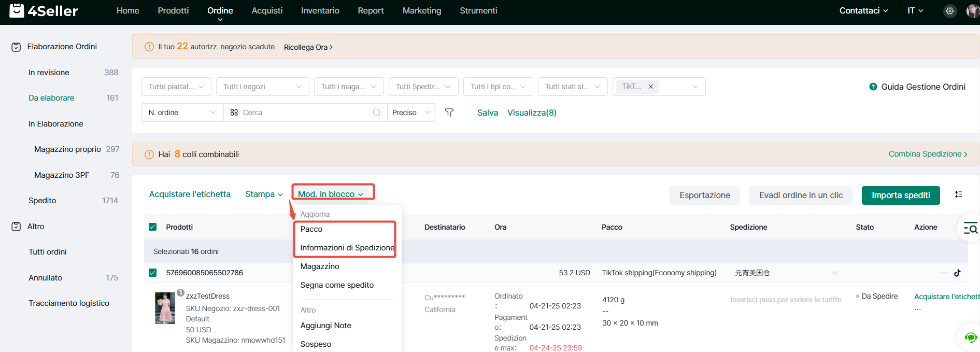The image size is (980, 352).
Task: Click into the Cerca search field
Action: click(x=306, y=112)
